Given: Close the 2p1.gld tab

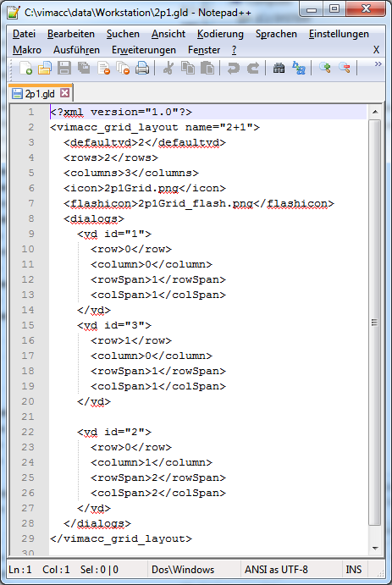Looking at the screenshot, I should 65,92.
